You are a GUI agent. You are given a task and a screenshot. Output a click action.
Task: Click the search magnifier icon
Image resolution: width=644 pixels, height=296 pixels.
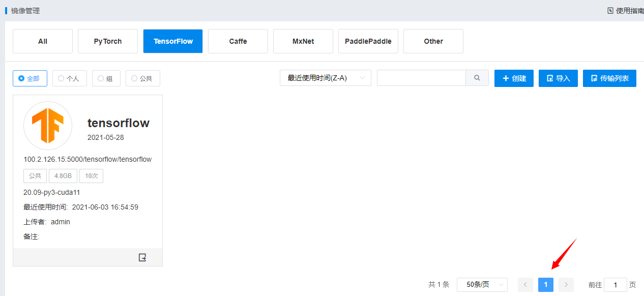(477, 78)
